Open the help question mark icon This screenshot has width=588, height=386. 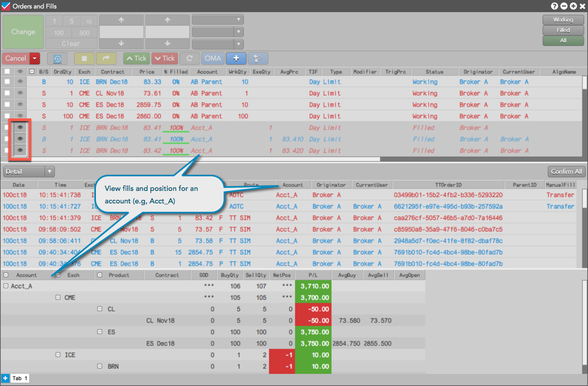tap(554, 6)
